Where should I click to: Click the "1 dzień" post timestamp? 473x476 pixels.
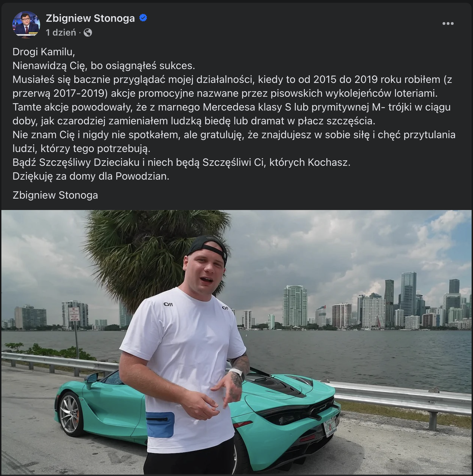pyautogui.click(x=61, y=32)
